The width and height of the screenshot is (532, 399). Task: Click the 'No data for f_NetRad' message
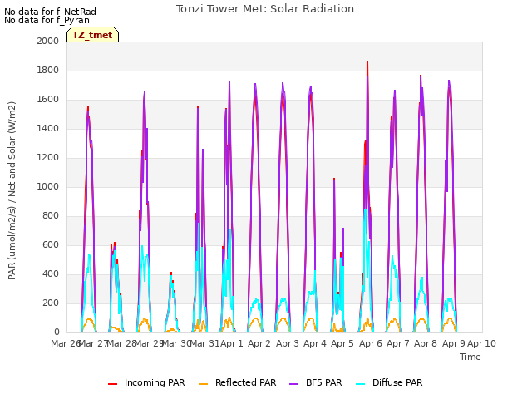[x=50, y=12]
